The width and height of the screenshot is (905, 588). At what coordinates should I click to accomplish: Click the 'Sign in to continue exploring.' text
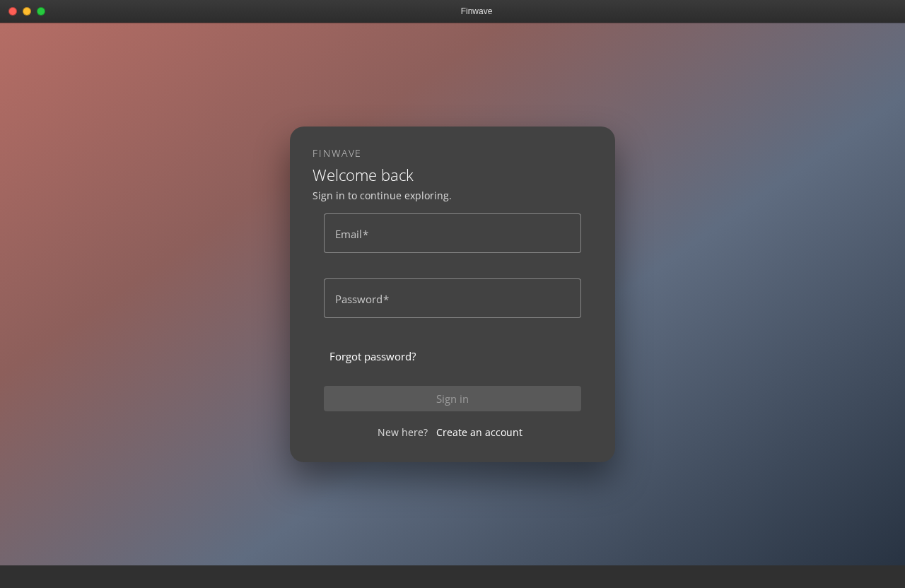coord(382,196)
